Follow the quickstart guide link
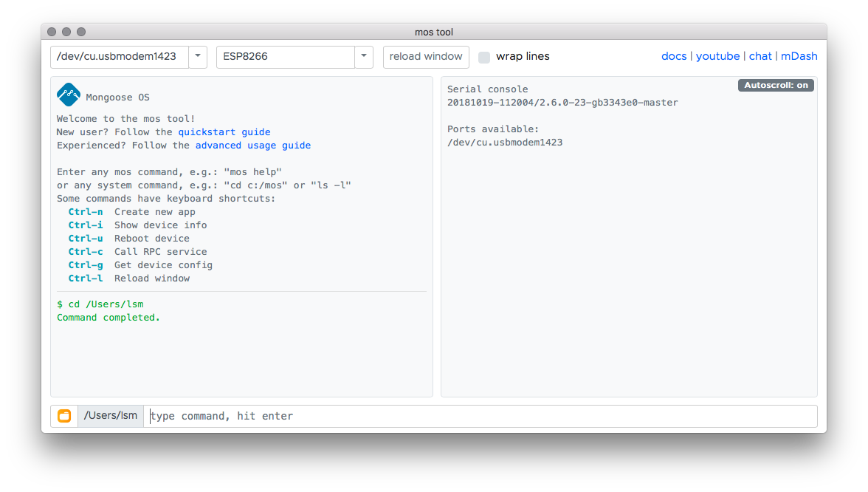 point(224,131)
